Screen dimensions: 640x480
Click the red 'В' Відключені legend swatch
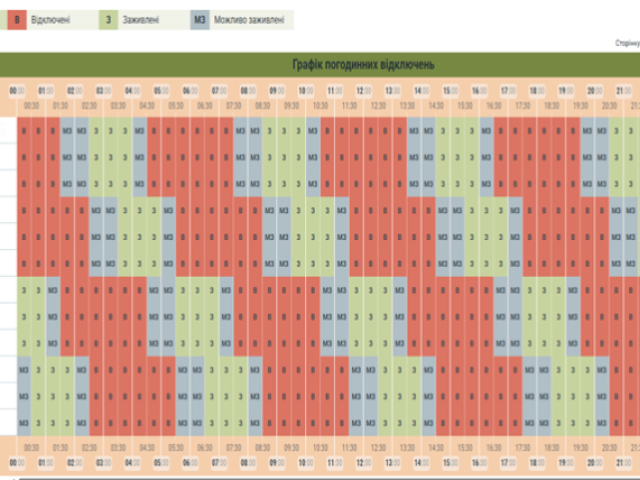pos(15,18)
